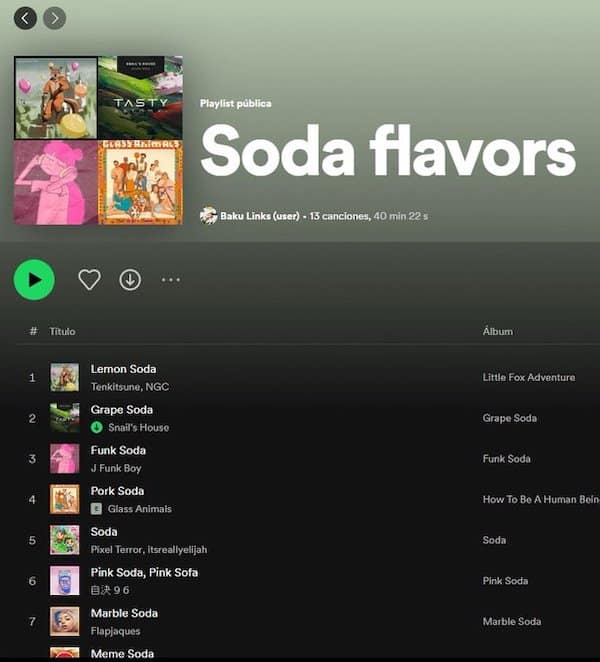Download the playlist using the arrow icon
The image size is (600, 662).
click(130, 279)
